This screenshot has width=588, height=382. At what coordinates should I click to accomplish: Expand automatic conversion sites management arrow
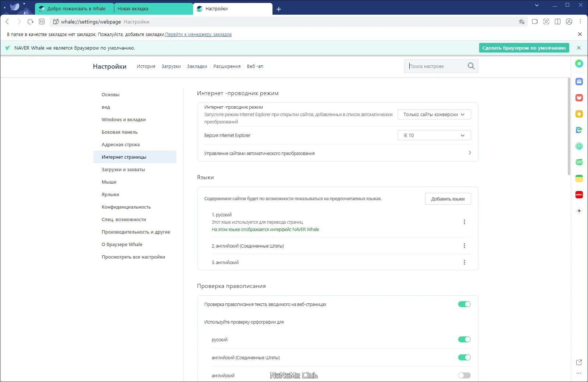click(470, 153)
